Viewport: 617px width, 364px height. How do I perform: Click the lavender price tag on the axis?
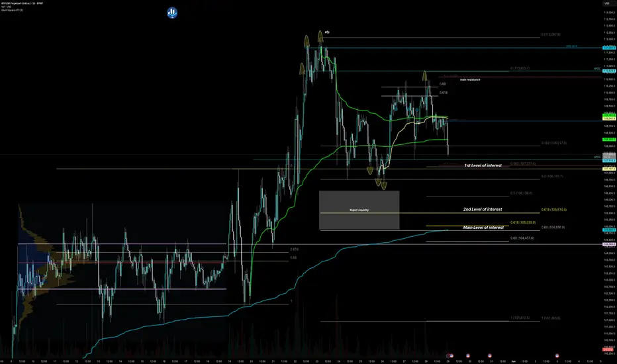[609, 244]
